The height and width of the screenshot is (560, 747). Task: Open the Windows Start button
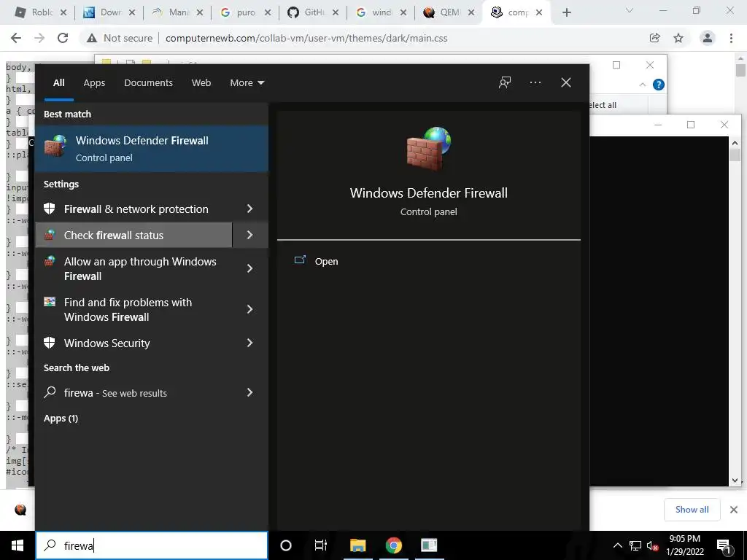(x=18, y=545)
